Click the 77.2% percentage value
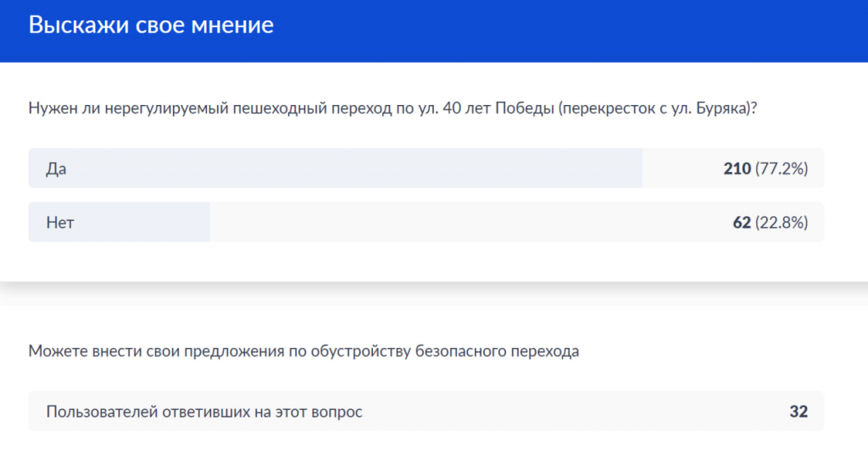The height and width of the screenshot is (470, 868). pyautogui.click(x=782, y=169)
